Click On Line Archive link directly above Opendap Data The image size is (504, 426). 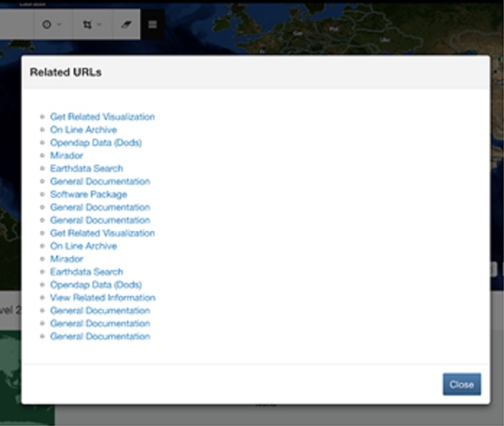pyautogui.click(x=83, y=129)
